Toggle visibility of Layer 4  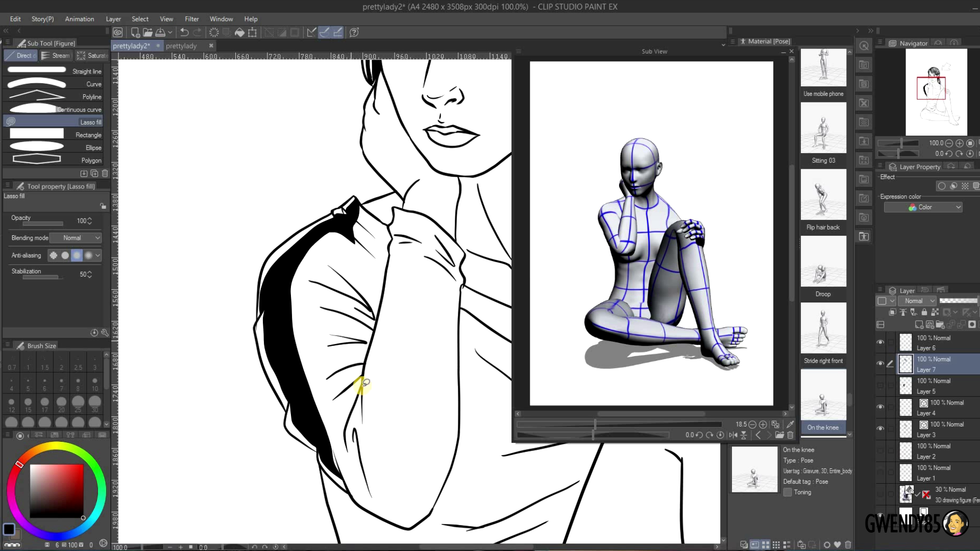[880, 407]
